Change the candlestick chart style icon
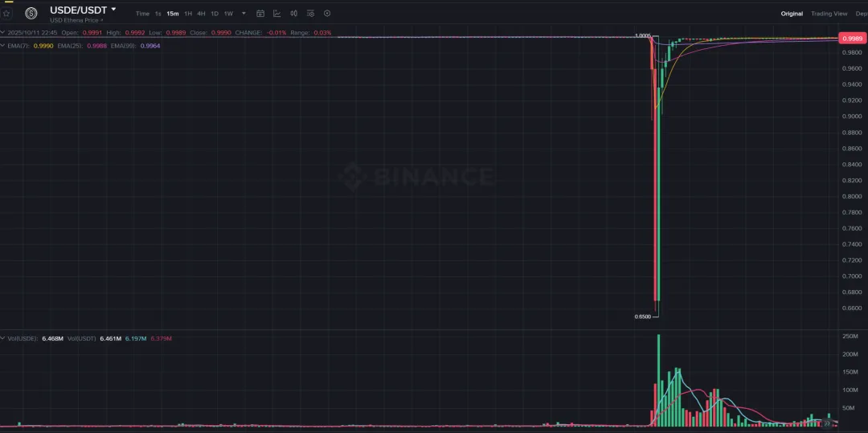The width and height of the screenshot is (868, 433). coord(294,14)
